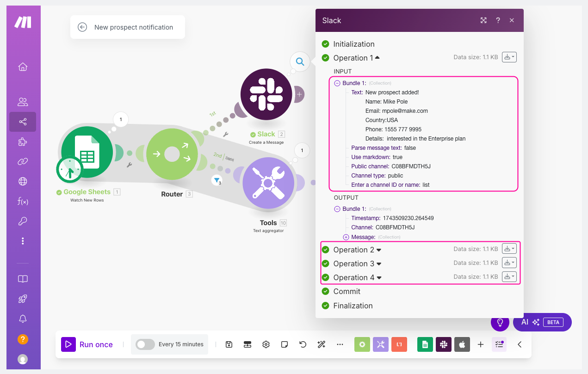
Task: Open Functions f(x) icon in sidebar
Action: pos(23,201)
